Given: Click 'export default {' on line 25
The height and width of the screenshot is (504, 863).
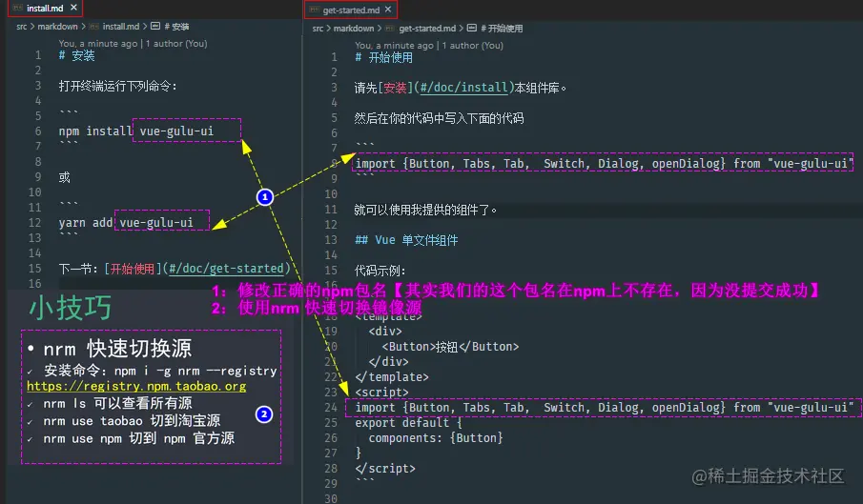Looking at the screenshot, I should click(x=408, y=423).
